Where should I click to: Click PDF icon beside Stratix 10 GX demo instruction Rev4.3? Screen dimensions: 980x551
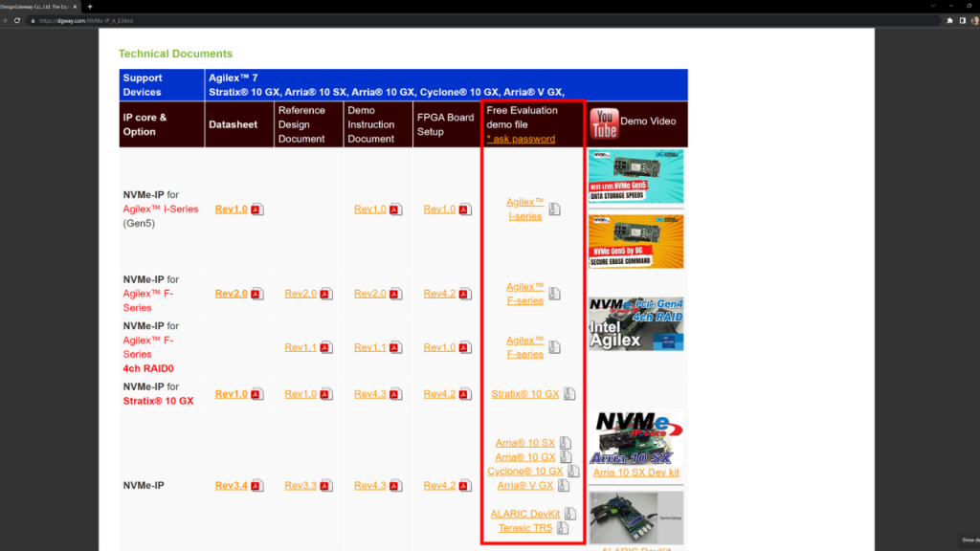pyautogui.click(x=395, y=394)
